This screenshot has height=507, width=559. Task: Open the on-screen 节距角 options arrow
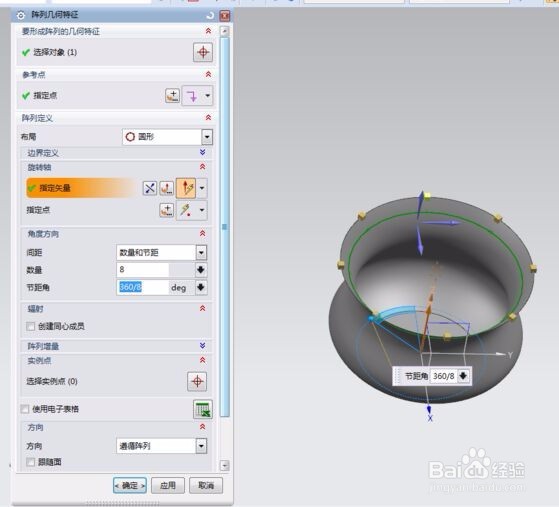click(x=463, y=376)
